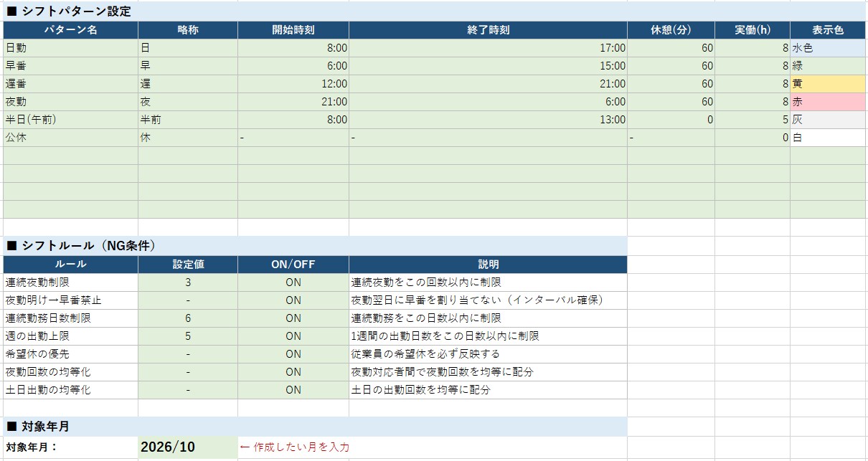This screenshot has width=868, height=461.
Task: Toggle ON/OFF cell for 連続勤務日数制限
Action: pos(293,318)
